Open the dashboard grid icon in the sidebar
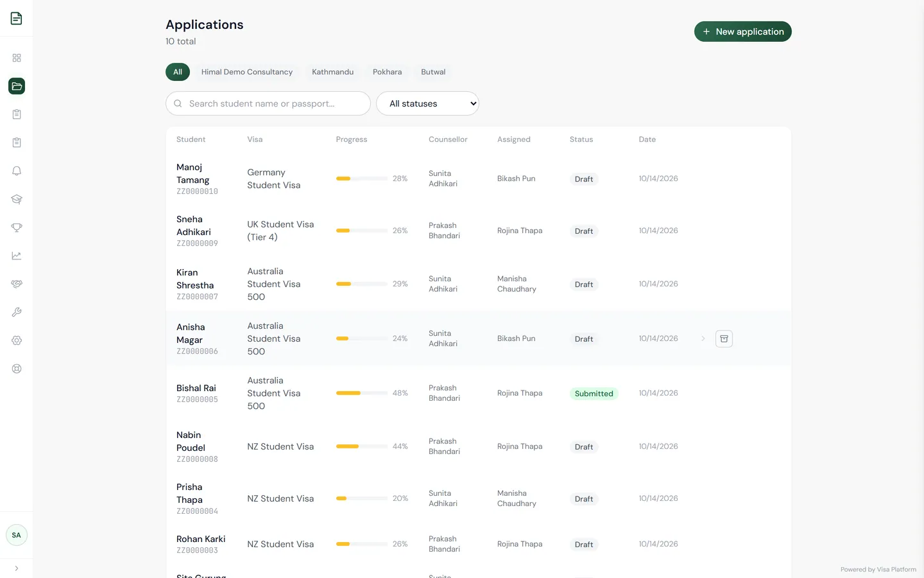The width and height of the screenshot is (924, 578). pos(17,58)
